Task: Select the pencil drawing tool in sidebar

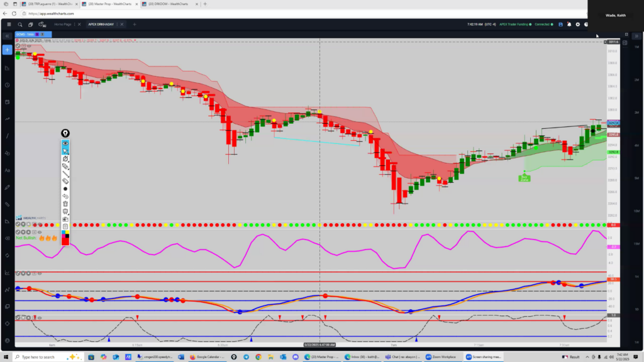Action: coord(8,187)
